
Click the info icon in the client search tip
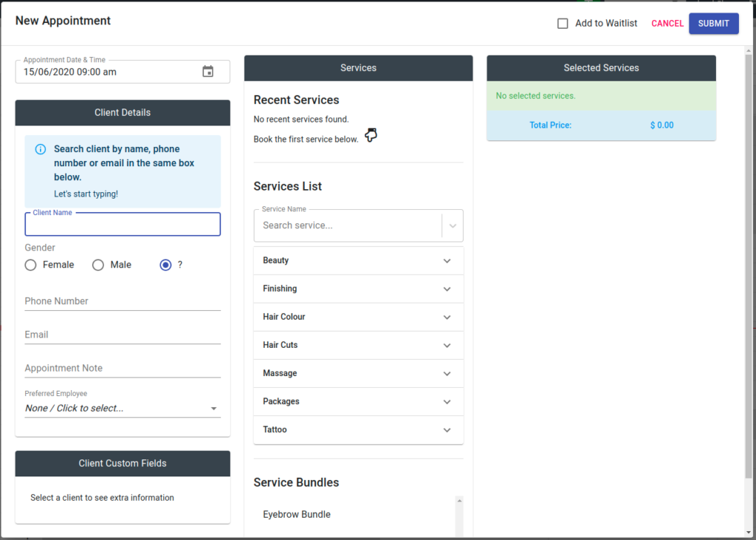pos(39,148)
